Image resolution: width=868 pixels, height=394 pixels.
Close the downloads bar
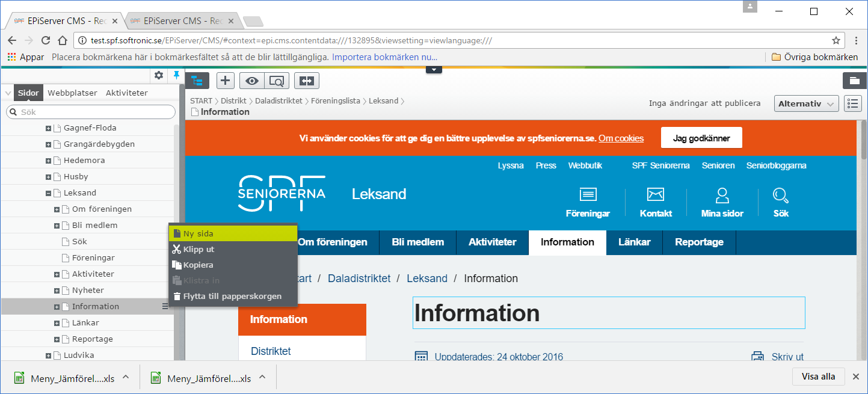click(x=856, y=377)
